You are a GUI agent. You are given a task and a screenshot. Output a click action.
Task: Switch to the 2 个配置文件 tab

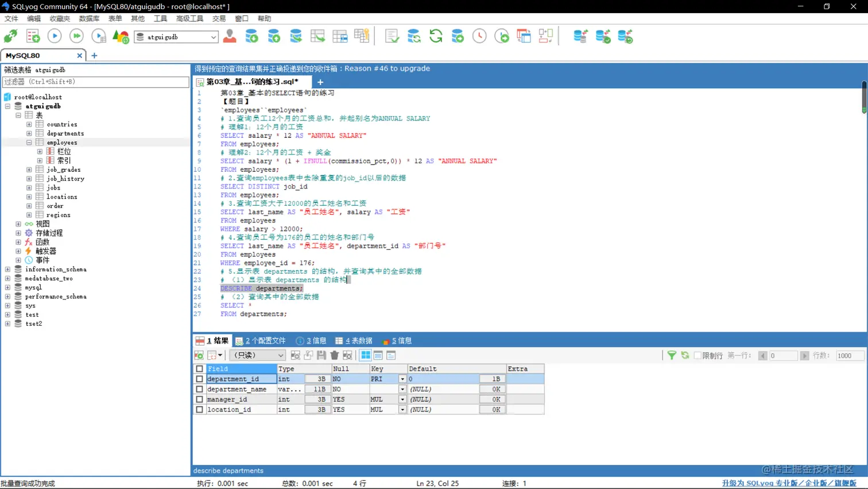pos(261,341)
